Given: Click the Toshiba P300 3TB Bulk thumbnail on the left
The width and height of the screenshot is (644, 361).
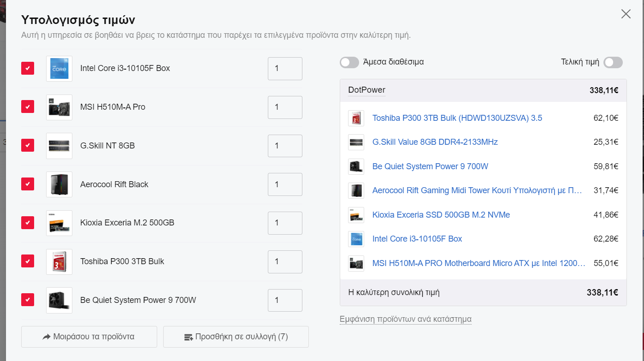Looking at the screenshot, I should coord(59,261).
